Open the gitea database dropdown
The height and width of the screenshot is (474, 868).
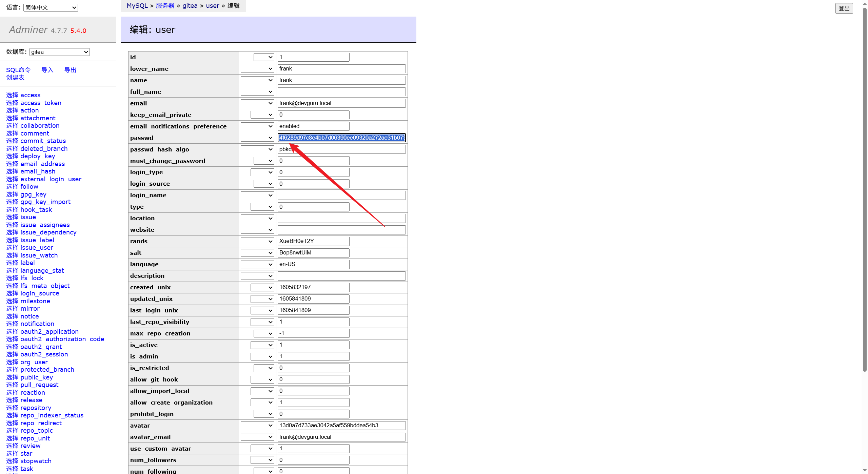(x=59, y=52)
